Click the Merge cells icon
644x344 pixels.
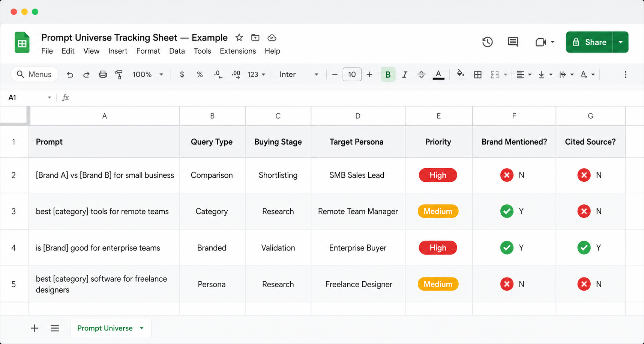pos(495,74)
